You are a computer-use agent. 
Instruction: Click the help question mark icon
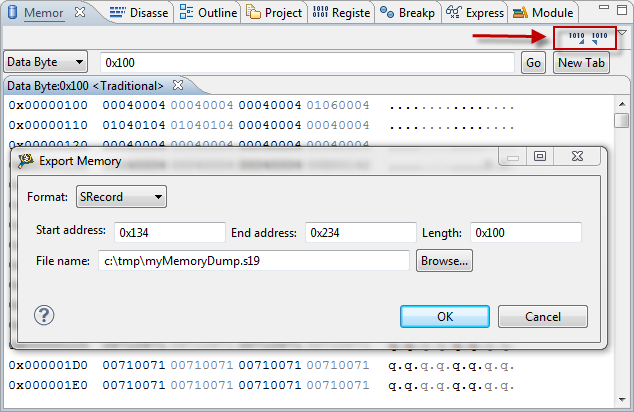[44, 316]
